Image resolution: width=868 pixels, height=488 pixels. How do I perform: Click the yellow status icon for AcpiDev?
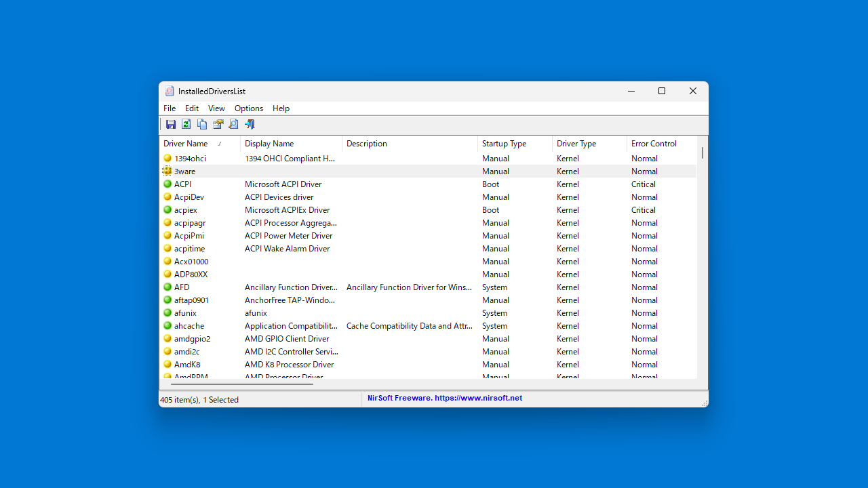167,197
